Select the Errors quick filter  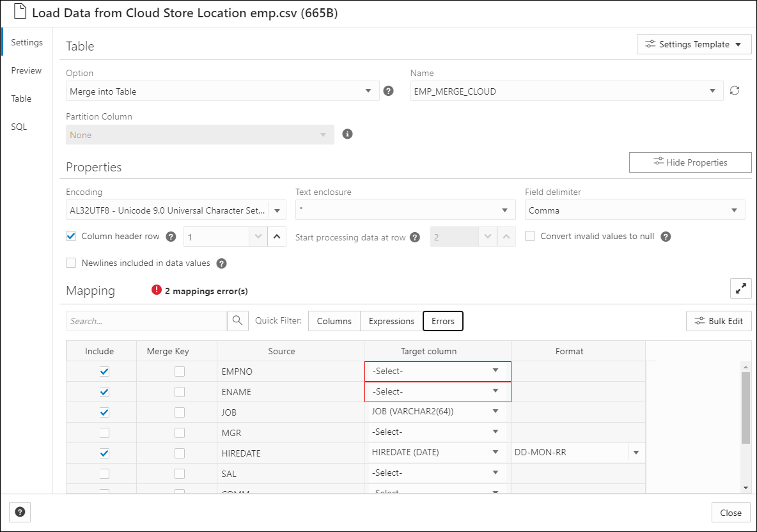coord(442,321)
